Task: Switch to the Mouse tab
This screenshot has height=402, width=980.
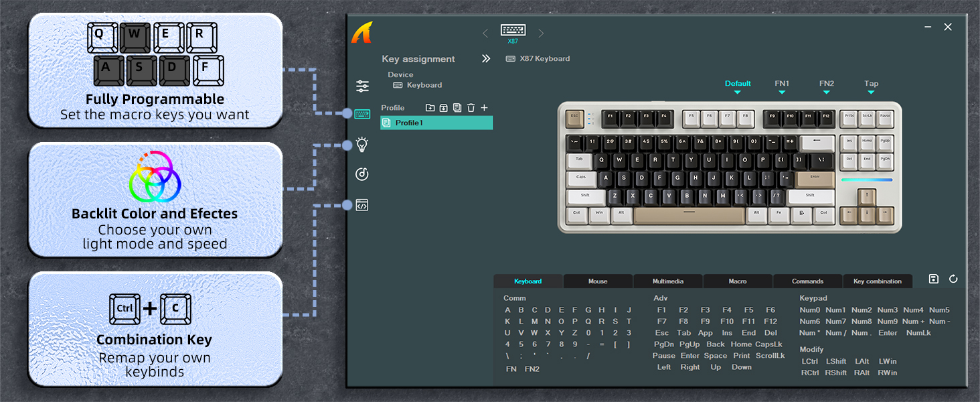Action: [598, 281]
